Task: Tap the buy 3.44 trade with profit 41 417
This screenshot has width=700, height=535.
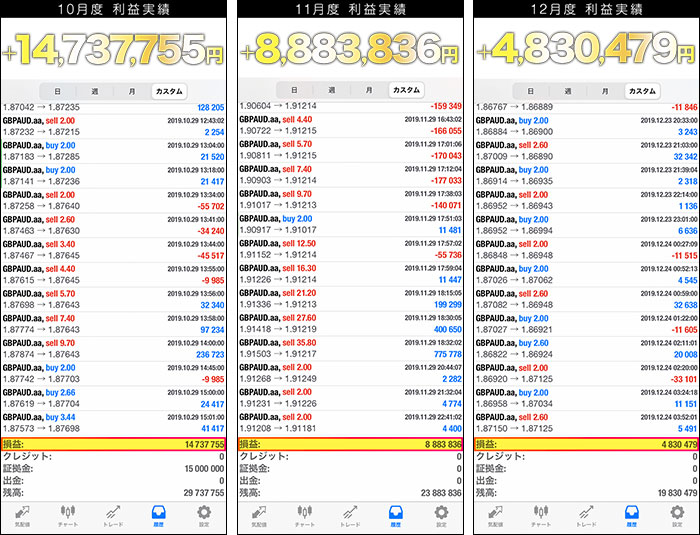Action: (x=113, y=423)
